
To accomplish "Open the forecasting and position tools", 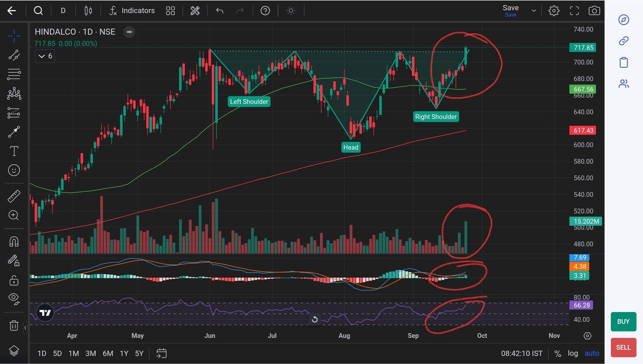I will pos(14,113).
